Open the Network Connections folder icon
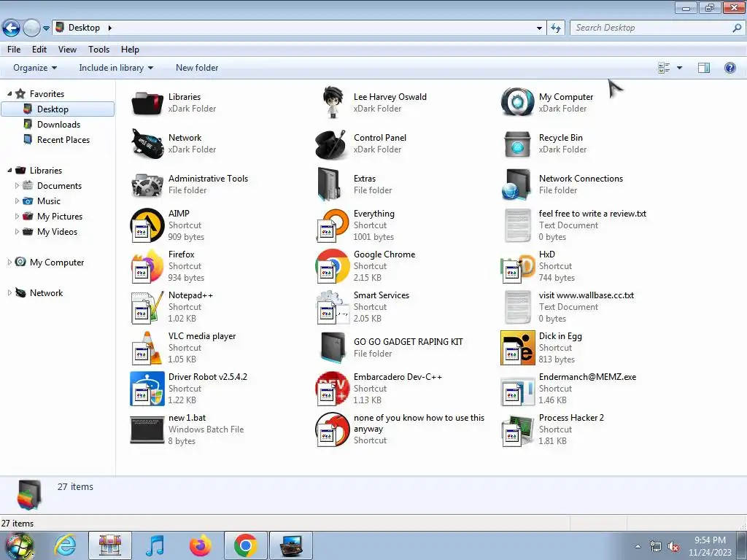Screen dimensions: 747x560 516,184
